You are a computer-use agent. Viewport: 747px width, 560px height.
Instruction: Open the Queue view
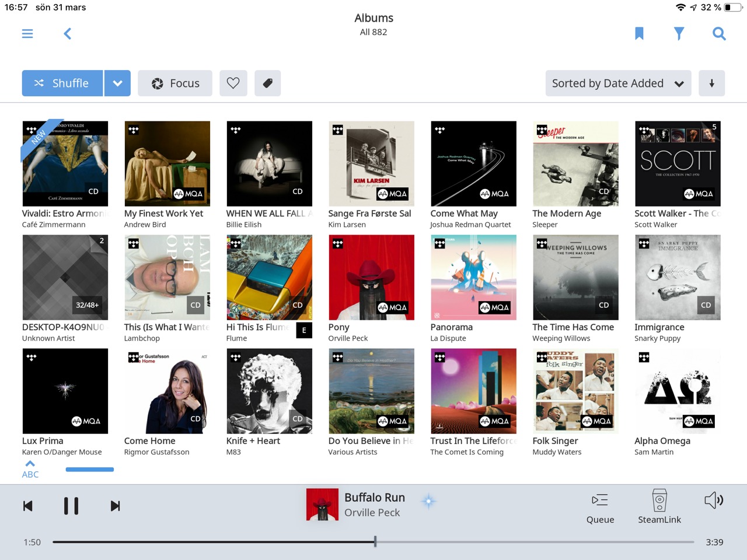600,506
